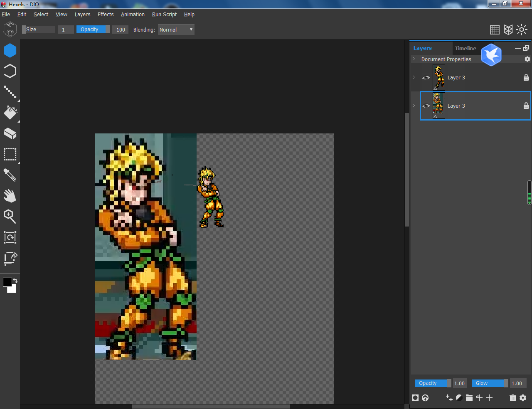
Task: Click the layer mask circle icon
Action: click(x=415, y=398)
